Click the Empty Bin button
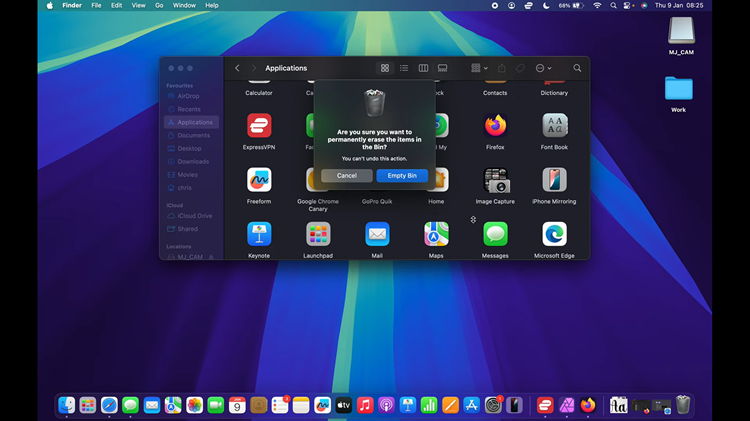Viewport: 750px width, 421px height. point(402,176)
